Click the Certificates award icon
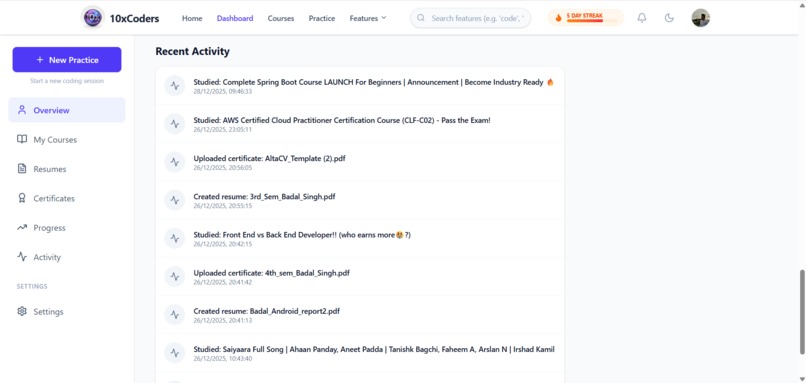Screen dimensions: 806x383 point(22,198)
